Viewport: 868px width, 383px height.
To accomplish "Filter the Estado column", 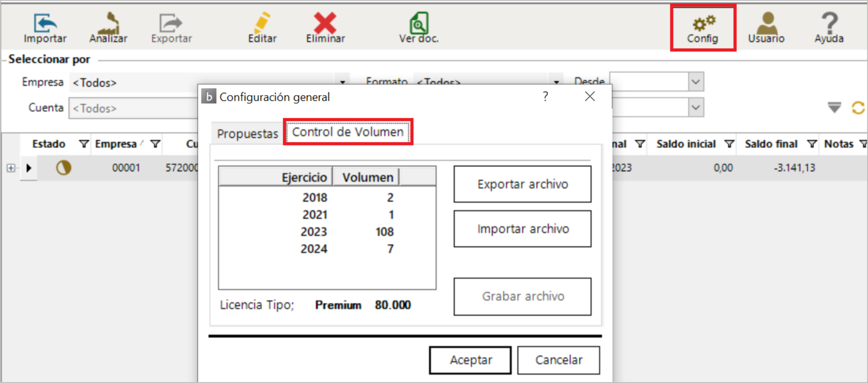I will point(84,144).
